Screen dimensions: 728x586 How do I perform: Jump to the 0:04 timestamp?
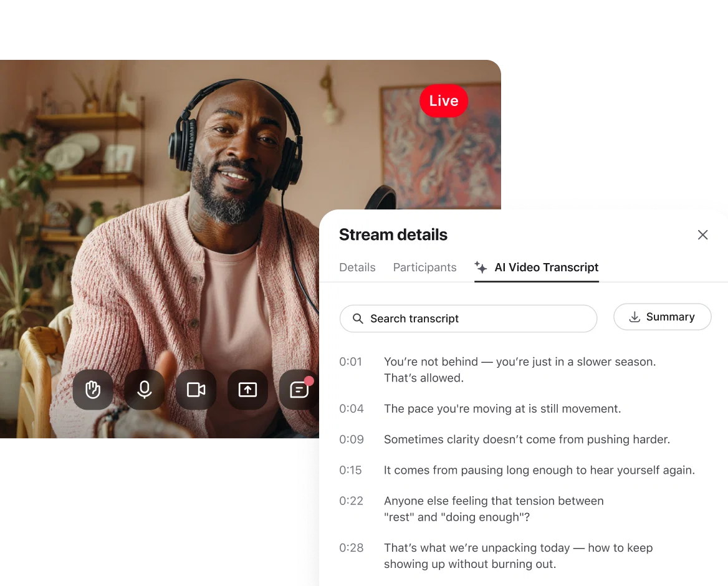[352, 408]
